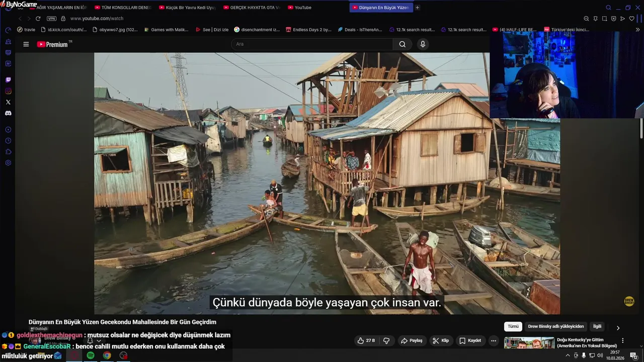Select the 'Tümü' filter chip
644x362 pixels.
point(513,326)
